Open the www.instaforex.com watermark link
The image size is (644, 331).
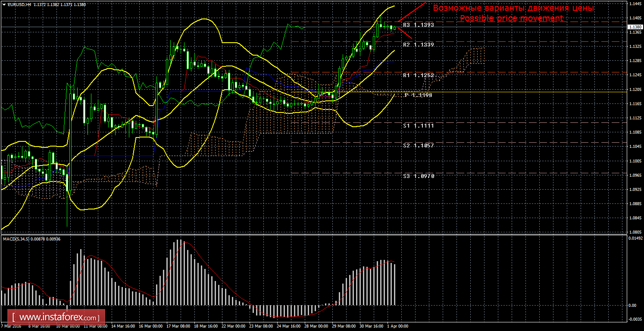[59, 318]
